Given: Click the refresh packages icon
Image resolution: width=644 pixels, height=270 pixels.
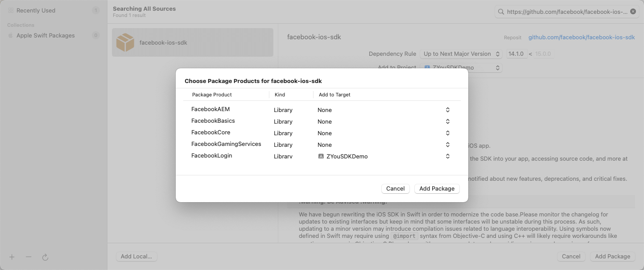Looking at the screenshot, I should click(x=45, y=257).
